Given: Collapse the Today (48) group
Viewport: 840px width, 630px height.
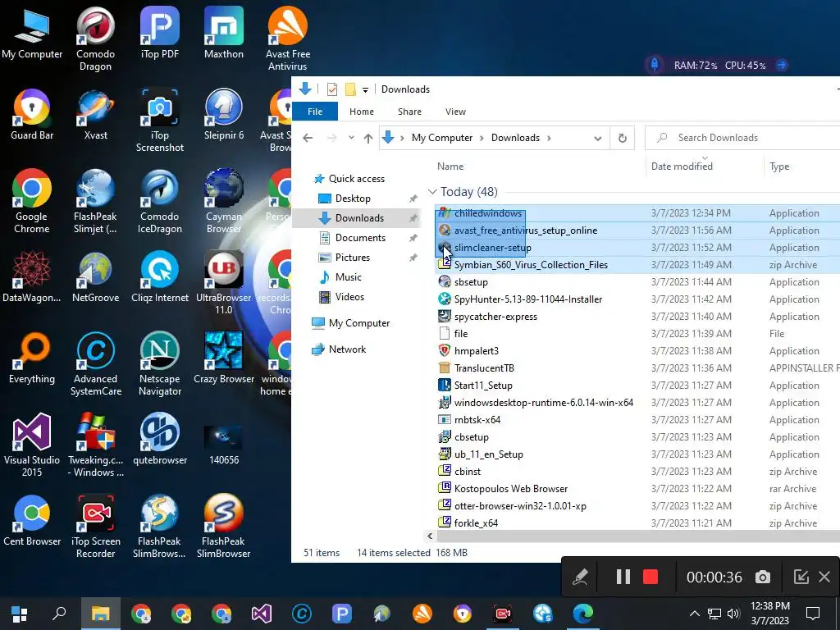Looking at the screenshot, I should tap(432, 192).
